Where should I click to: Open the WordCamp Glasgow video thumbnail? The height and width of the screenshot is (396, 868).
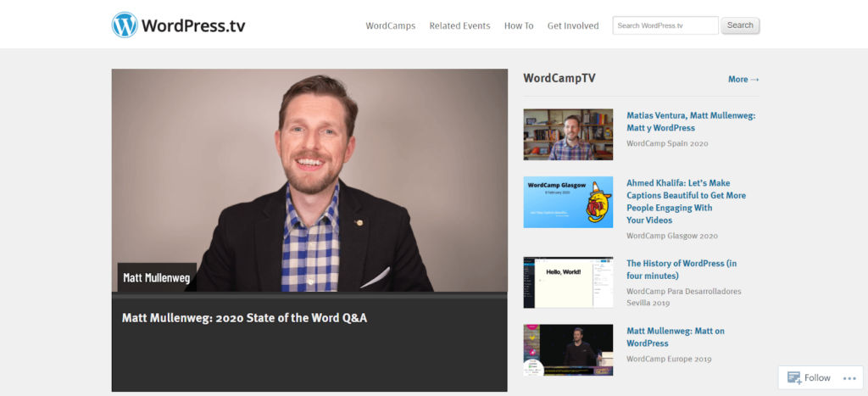tap(568, 202)
